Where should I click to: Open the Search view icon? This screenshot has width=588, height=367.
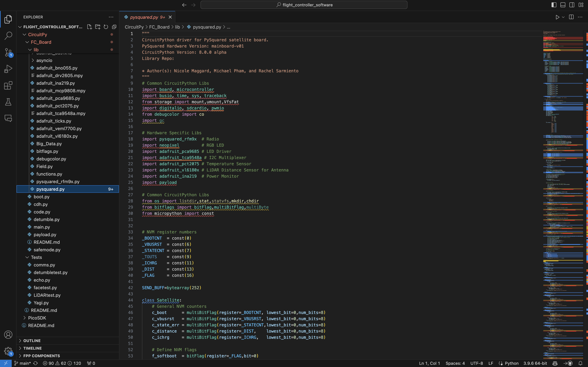(x=8, y=36)
